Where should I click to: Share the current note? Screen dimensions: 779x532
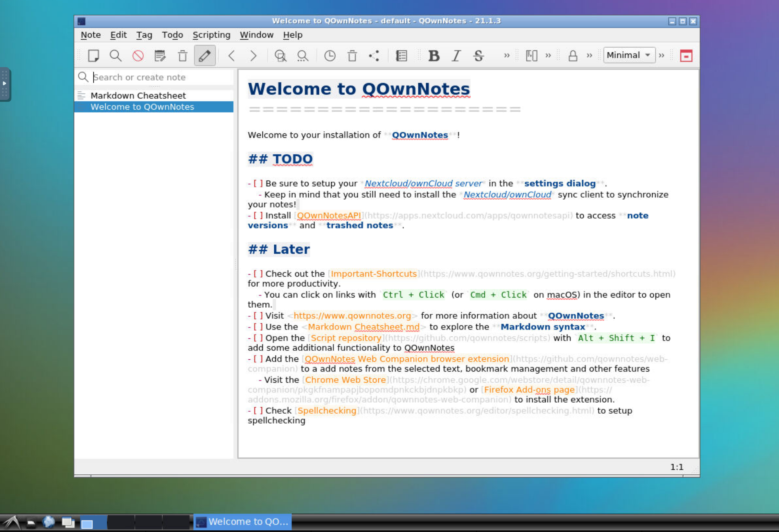tap(373, 55)
